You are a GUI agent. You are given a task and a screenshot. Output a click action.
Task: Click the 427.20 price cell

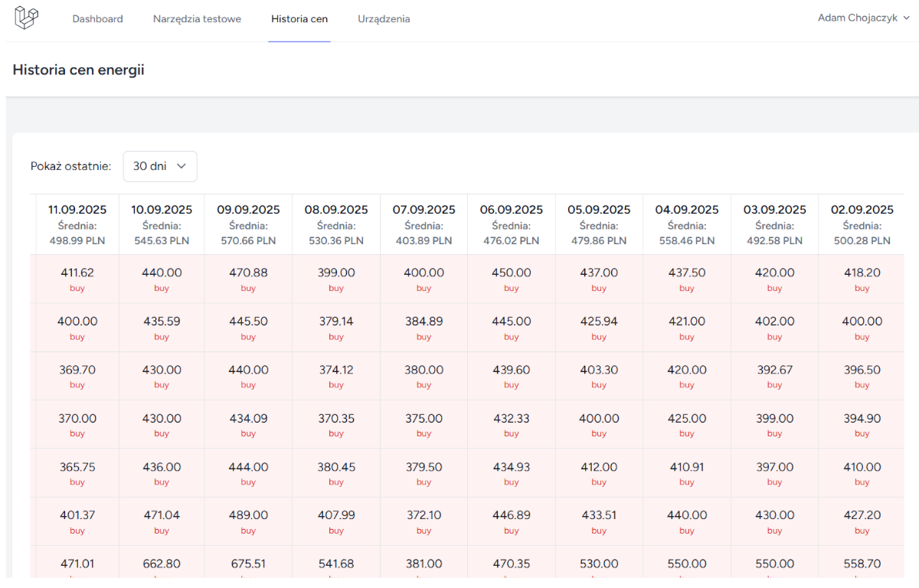[x=862, y=521]
